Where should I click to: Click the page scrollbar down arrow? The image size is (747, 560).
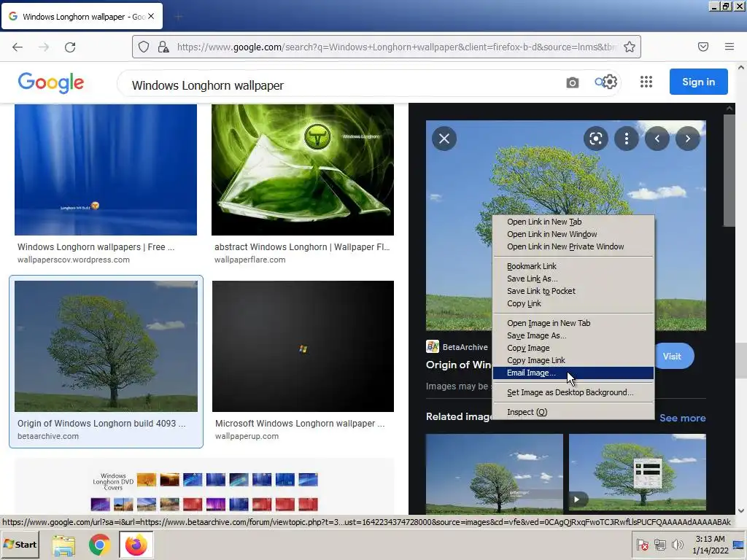741,510
